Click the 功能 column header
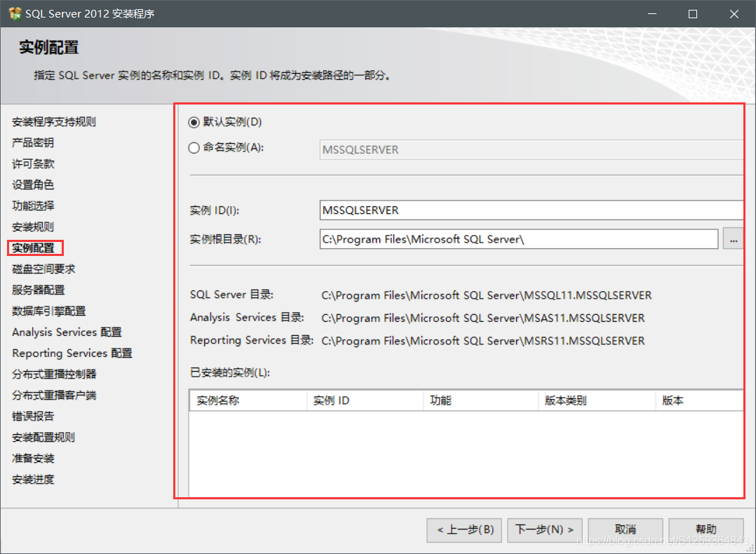 (480, 400)
